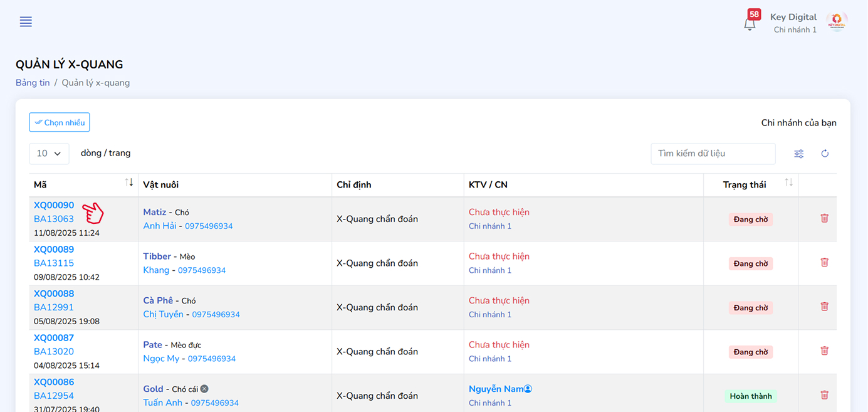Sort the table by Trạng thái column
The width and height of the screenshot is (868, 412).
tap(788, 182)
